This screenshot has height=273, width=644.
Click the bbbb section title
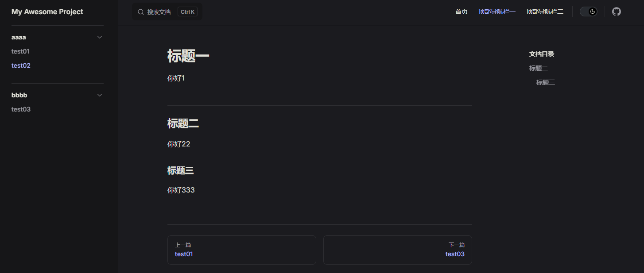point(19,95)
